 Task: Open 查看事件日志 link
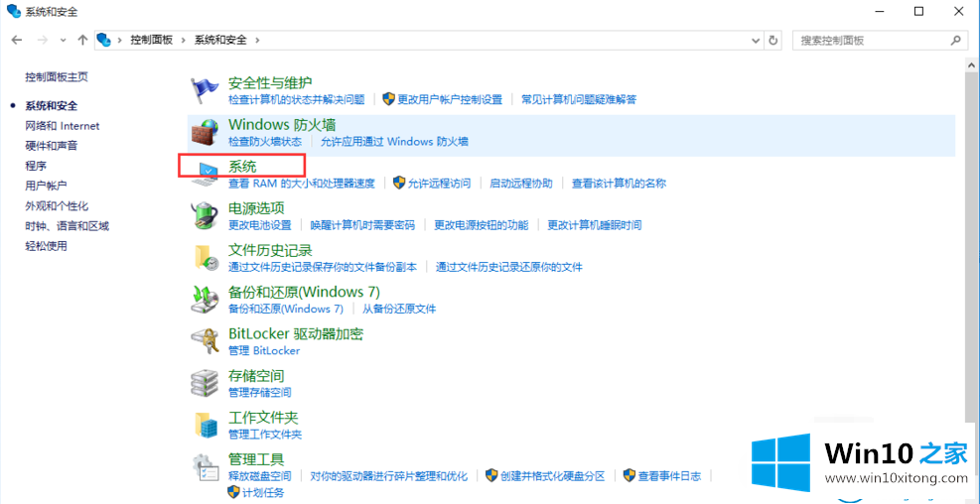[669, 476]
